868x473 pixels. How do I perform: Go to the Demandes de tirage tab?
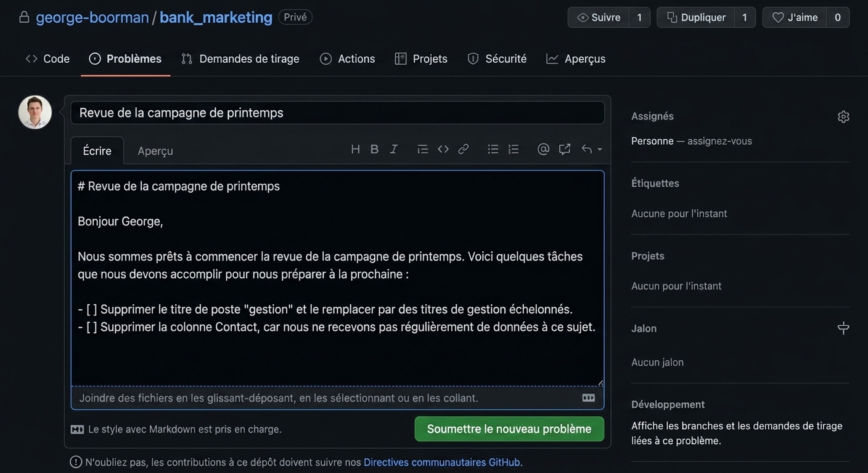point(240,59)
